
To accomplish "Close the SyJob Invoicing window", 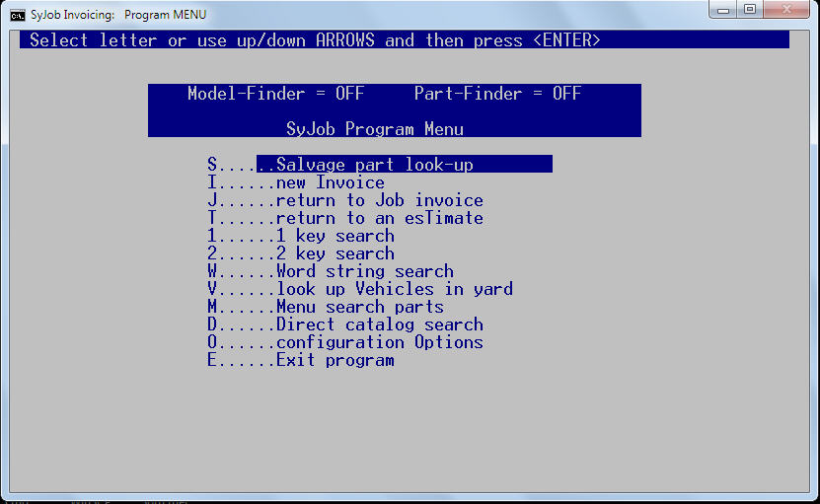I will 786,10.
